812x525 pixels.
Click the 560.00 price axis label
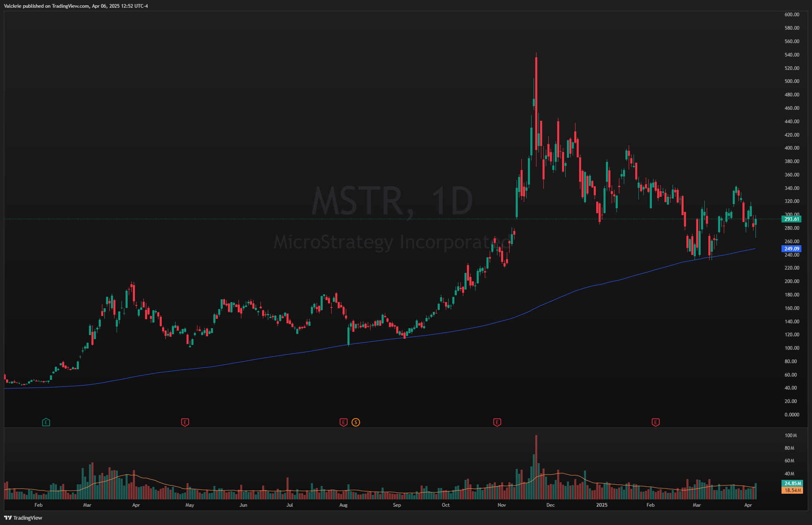[792, 41]
